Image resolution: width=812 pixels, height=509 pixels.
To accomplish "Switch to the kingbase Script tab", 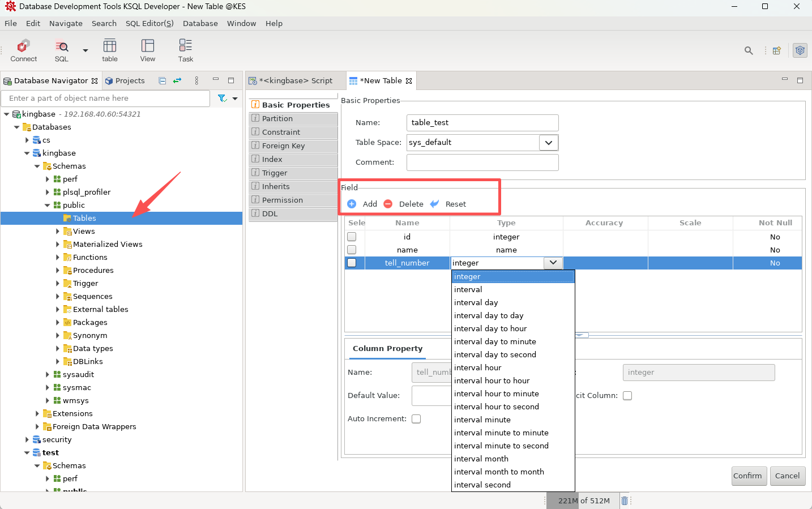I will pyautogui.click(x=296, y=81).
